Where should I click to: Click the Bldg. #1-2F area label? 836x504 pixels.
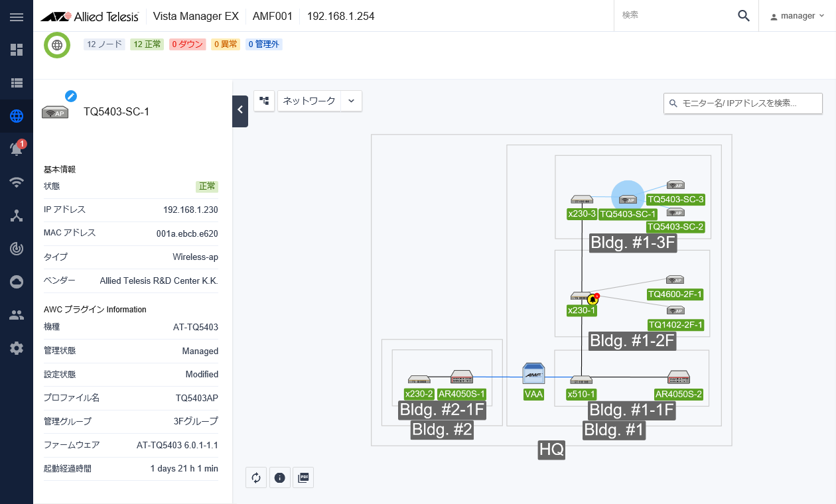(633, 341)
